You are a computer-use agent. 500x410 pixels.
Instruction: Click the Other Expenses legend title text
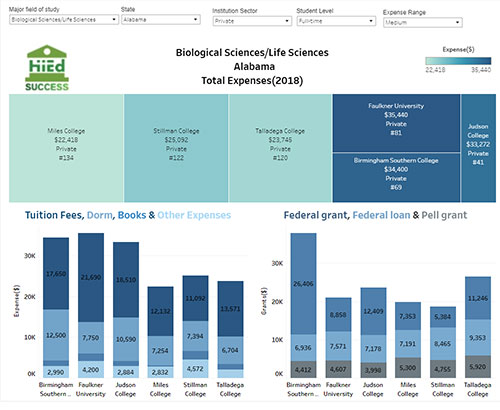click(x=194, y=215)
